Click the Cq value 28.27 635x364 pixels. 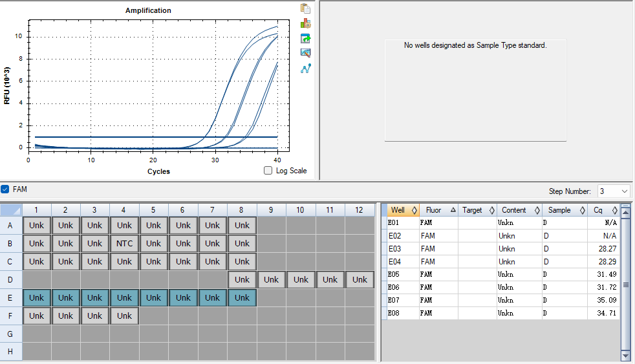coord(607,249)
